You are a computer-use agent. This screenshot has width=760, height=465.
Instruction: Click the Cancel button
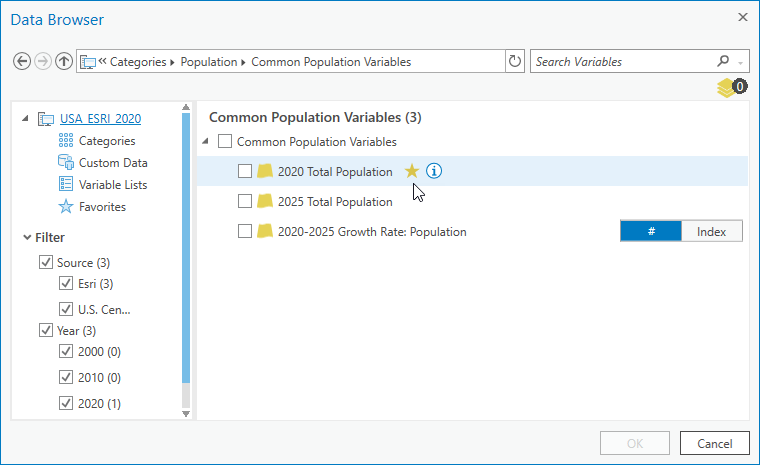(x=714, y=443)
